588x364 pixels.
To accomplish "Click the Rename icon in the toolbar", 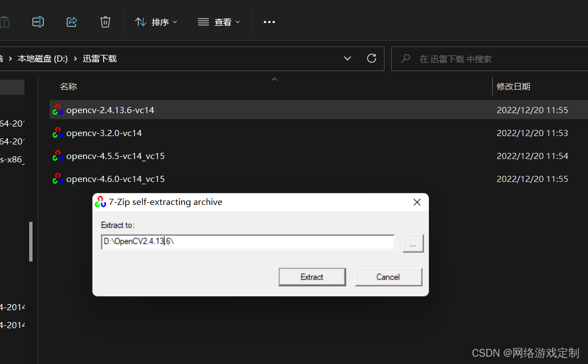I will [38, 22].
